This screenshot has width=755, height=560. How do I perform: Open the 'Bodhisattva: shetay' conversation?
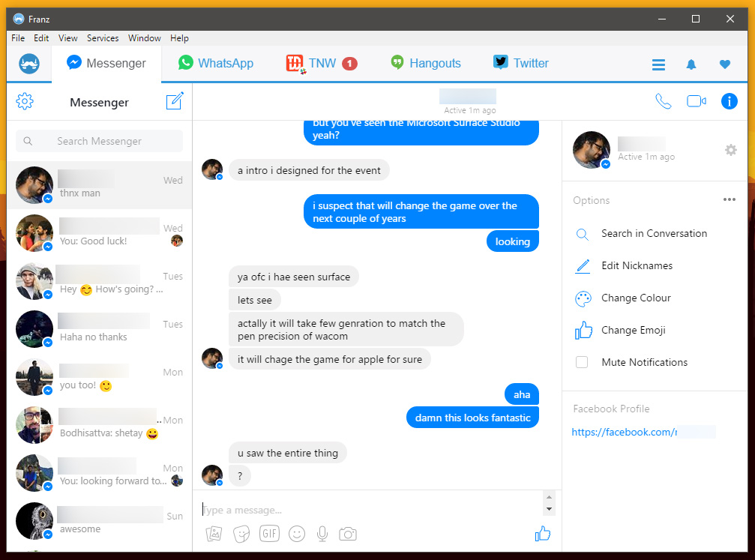point(99,425)
